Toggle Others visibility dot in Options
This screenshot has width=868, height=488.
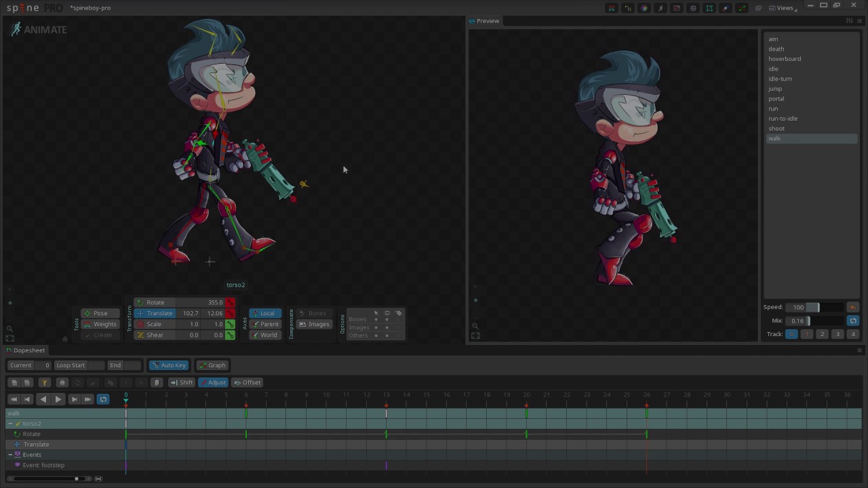point(387,335)
